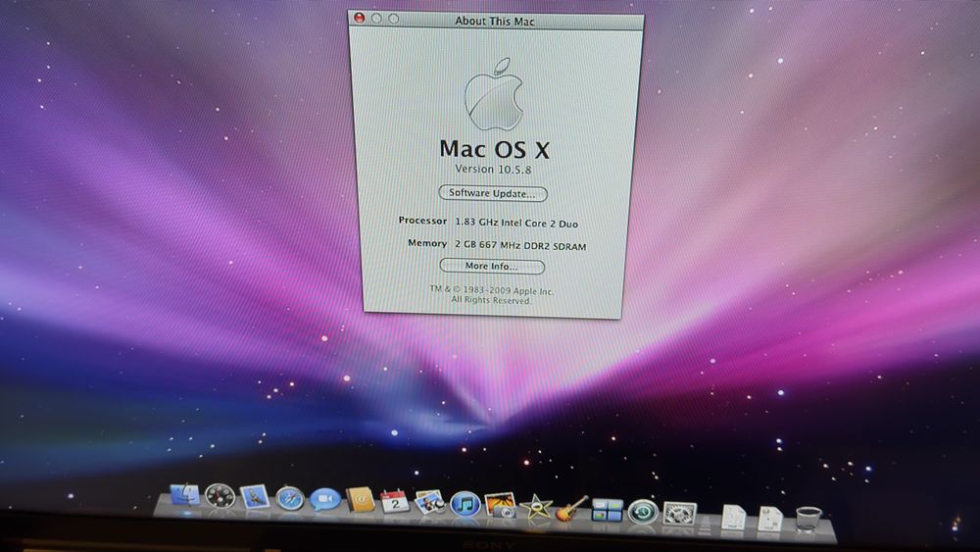
Task: Click the About This Mac title bar
Action: tap(496, 21)
